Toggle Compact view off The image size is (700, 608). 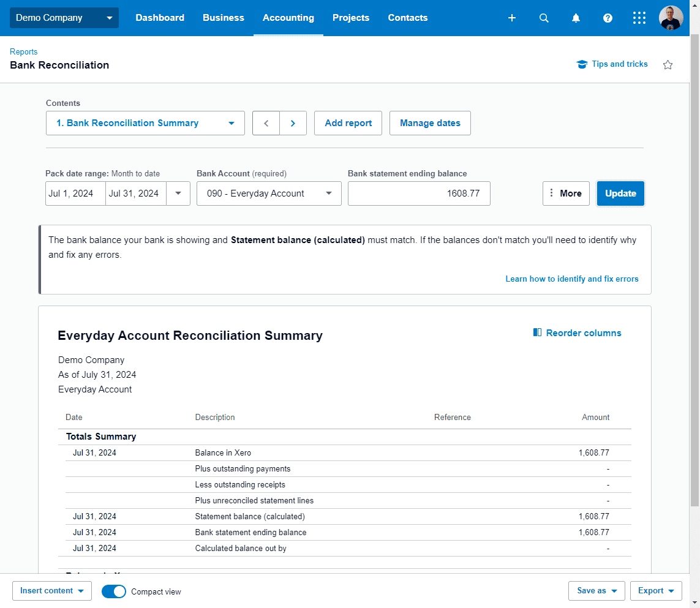pyautogui.click(x=113, y=591)
